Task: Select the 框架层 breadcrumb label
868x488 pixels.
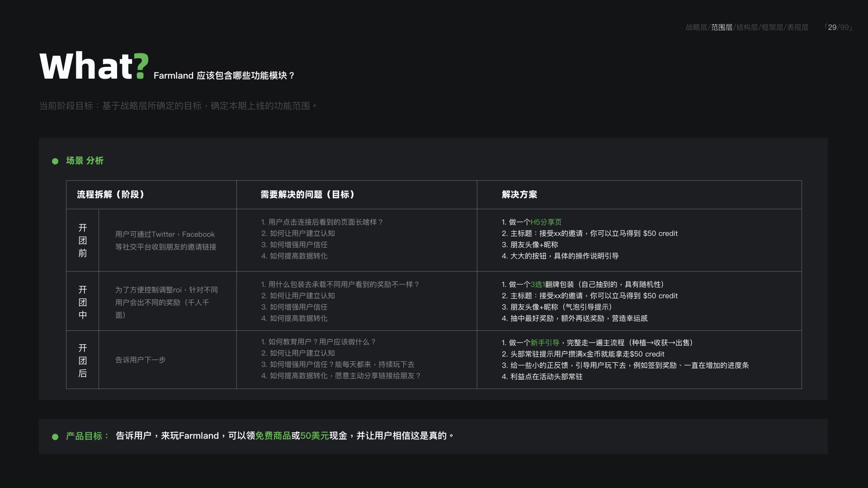Action: pos(772,27)
